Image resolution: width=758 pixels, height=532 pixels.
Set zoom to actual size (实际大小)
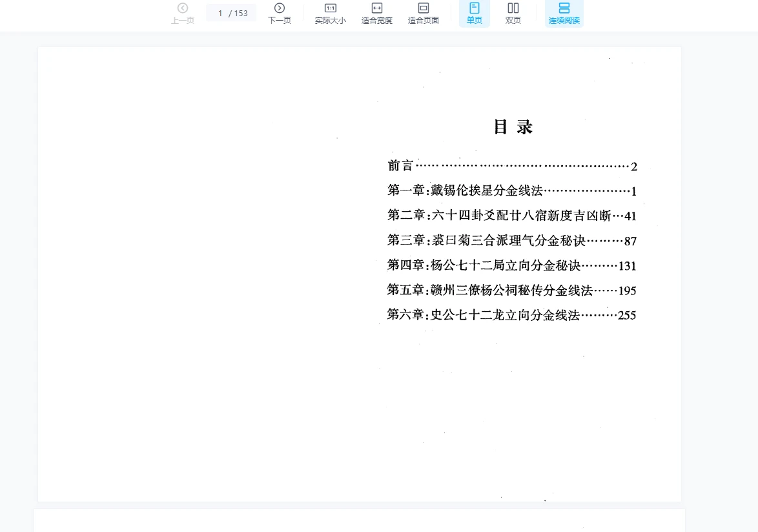(330, 13)
